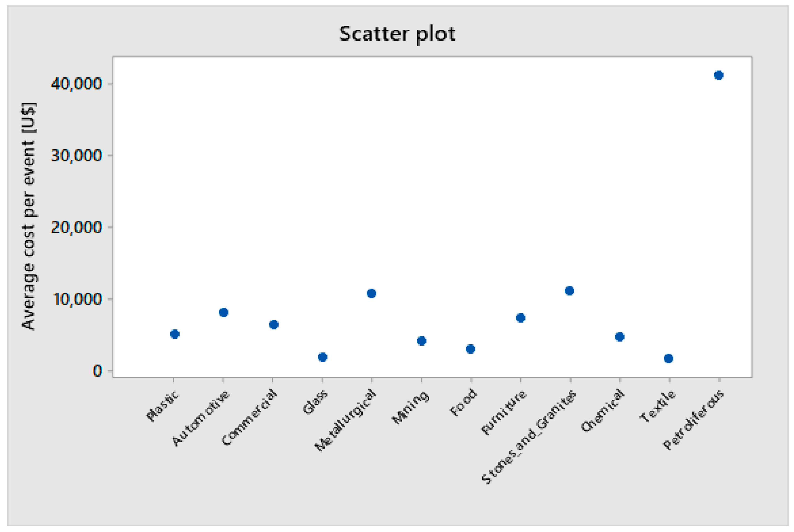Click the Metallurgical data point
This screenshot has height=532, width=794.
coord(371,294)
